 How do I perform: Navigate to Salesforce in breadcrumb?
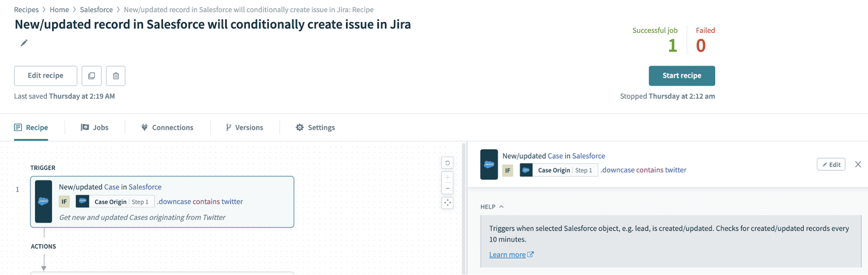click(x=96, y=10)
